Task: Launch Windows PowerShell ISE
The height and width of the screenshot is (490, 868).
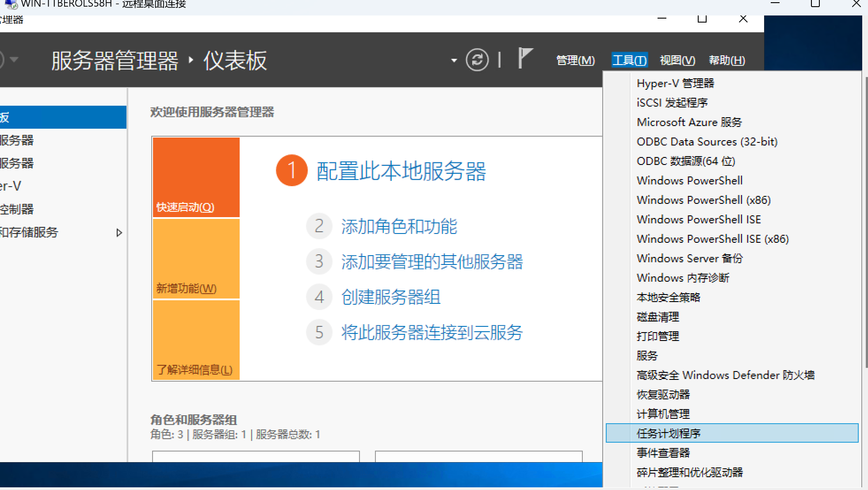Action: click(698, 219)
